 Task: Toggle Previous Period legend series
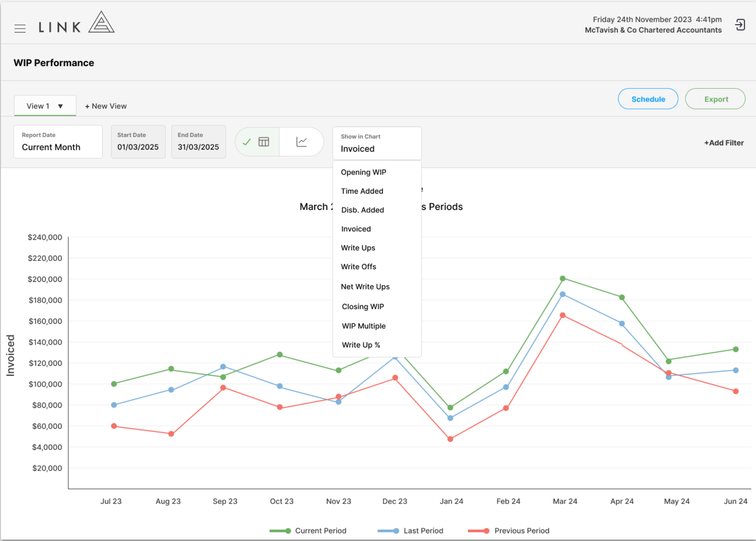click(508, 531)
